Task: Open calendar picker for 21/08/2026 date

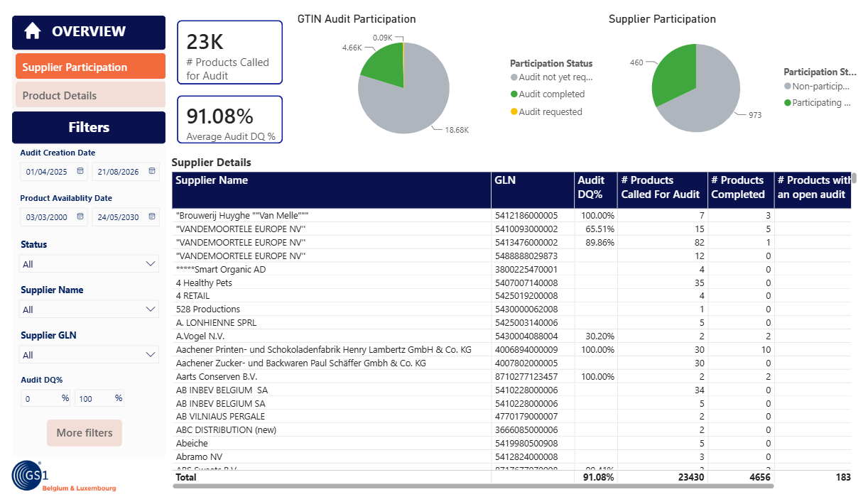Action: click(x=152, y=172)
